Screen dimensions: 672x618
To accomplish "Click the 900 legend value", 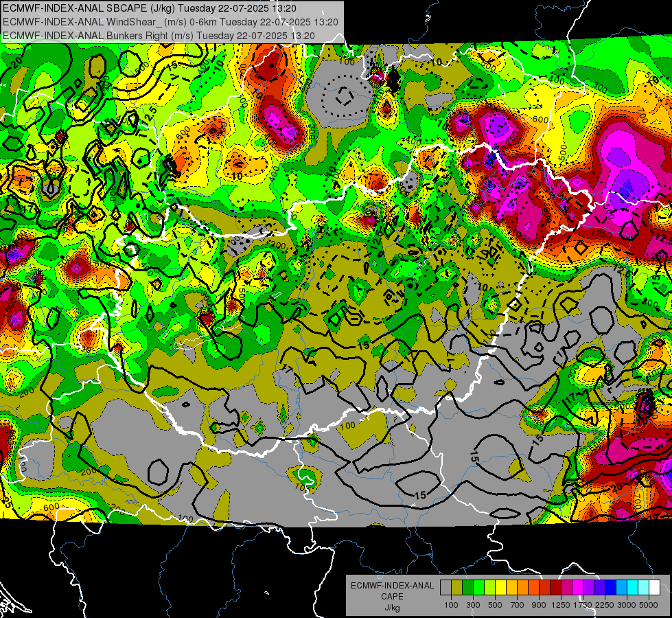I will 539,605.
